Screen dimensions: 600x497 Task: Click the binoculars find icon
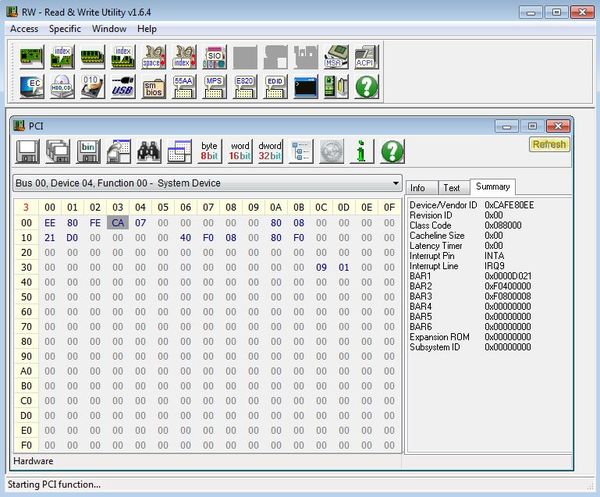coord(150,151)
